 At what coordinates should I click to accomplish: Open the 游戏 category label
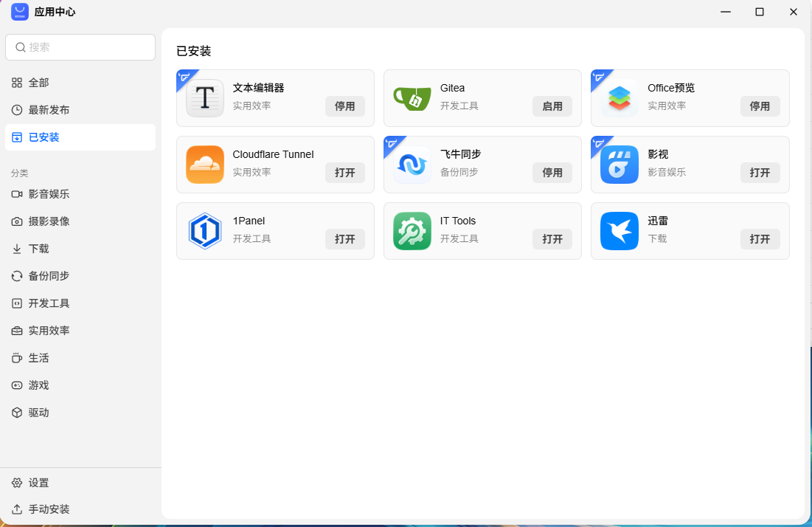pos(39,385)
